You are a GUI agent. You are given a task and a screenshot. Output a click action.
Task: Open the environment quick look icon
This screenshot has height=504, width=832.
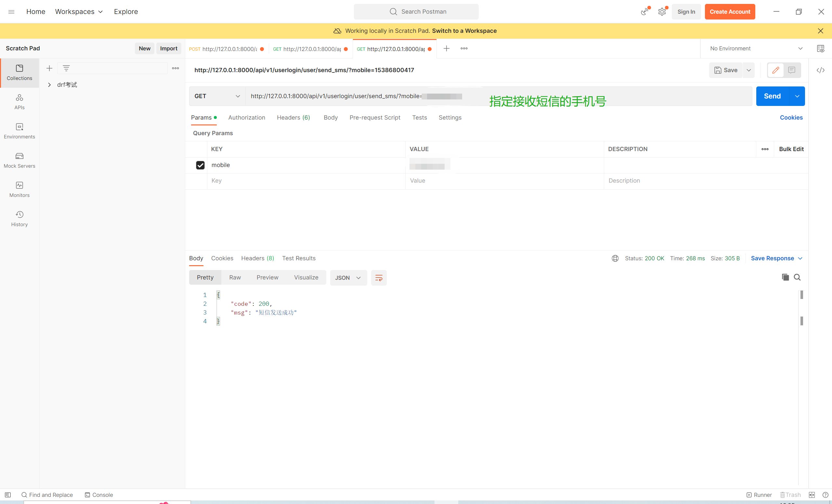click(x=820, y=49)
